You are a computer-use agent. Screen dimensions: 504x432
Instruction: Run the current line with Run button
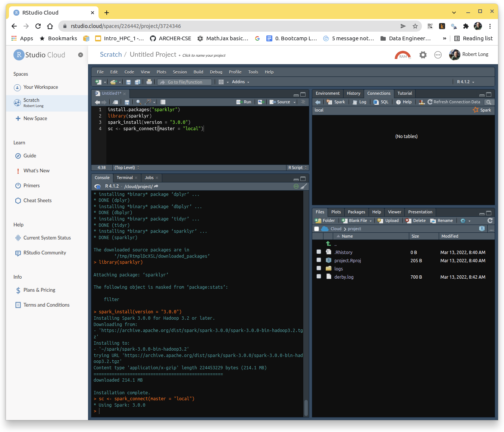pyautogui.click(x=244, y=102)
